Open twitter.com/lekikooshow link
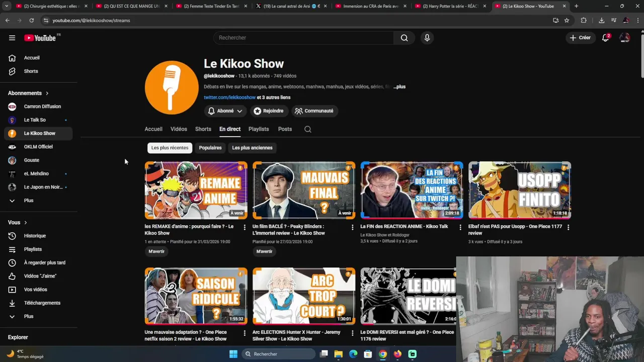This screenshot has height=362, width=644. [x=230, y=98]
